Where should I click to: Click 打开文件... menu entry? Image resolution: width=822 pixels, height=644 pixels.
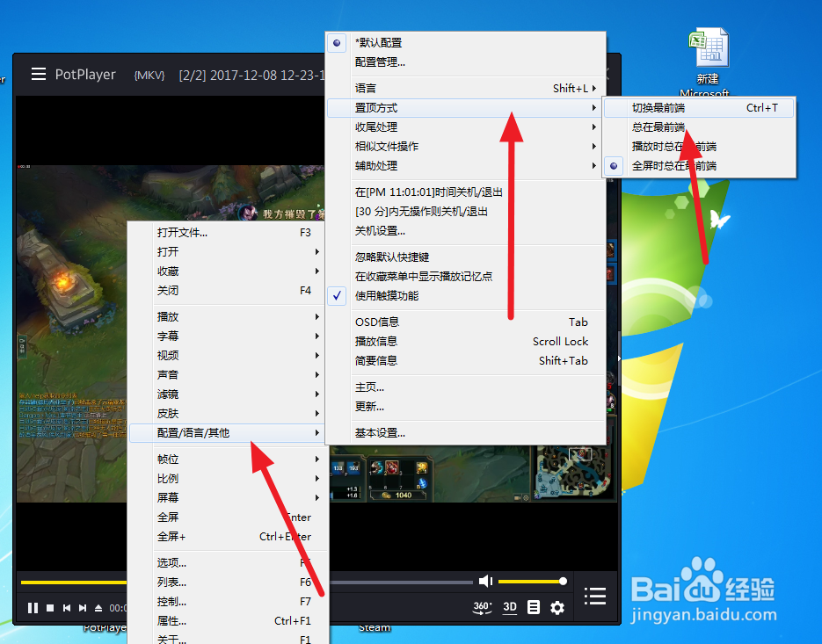click(x=227, y=233)
